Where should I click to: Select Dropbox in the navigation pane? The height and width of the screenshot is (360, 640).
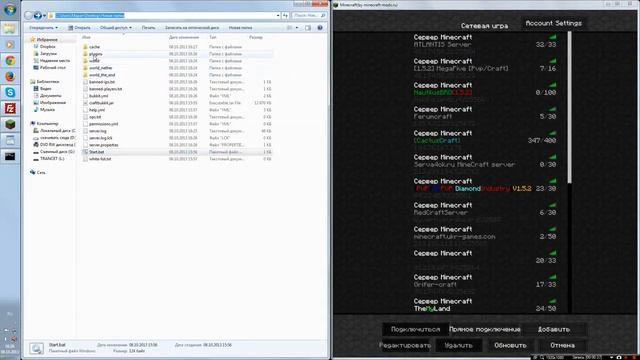[x=48, y=47]
